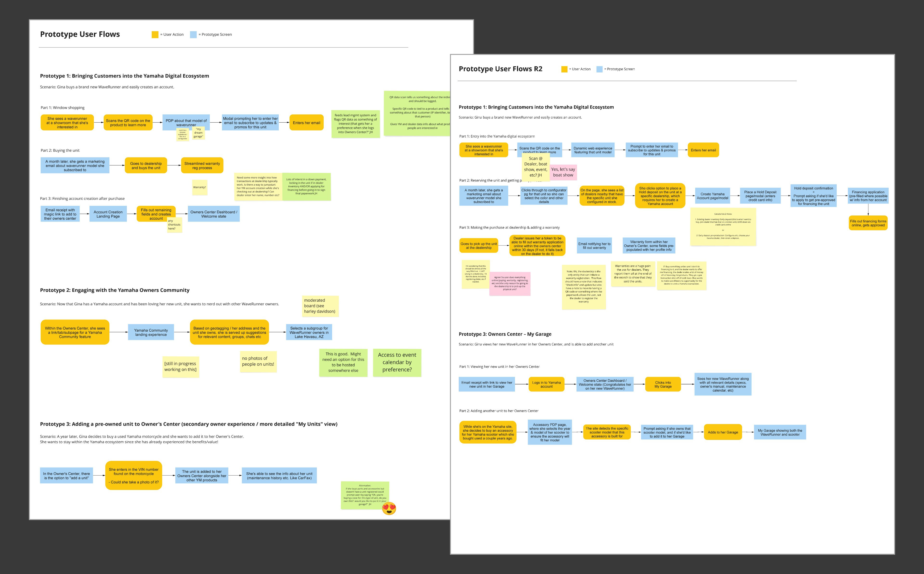Select the 'Warranty?' sticky note
Viewport: 924px width, 574px height.
point(199,187)
